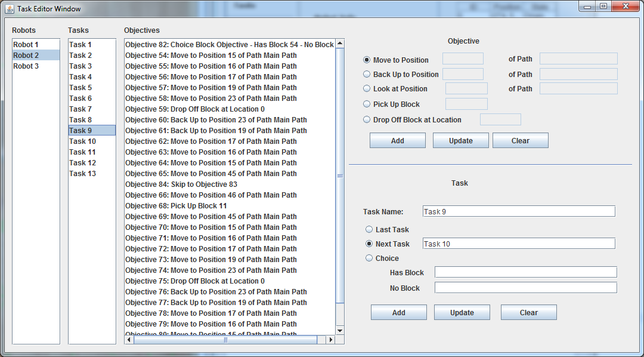The image size is (644, 357).
Task: Select the Back Up to Position radio button
Action: point(367,74)
